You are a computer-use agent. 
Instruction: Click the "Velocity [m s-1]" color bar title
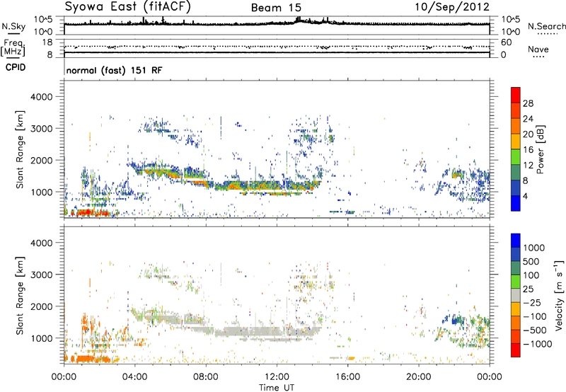tap(559, 295)
